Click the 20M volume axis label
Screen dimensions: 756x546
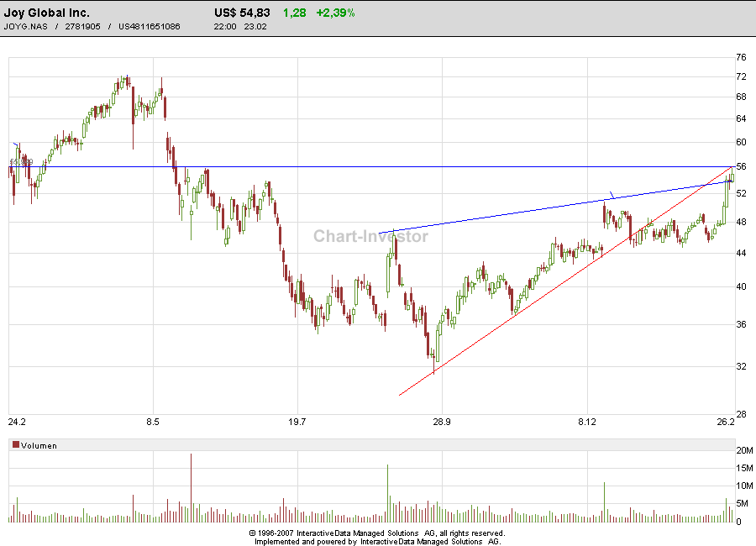743,451
